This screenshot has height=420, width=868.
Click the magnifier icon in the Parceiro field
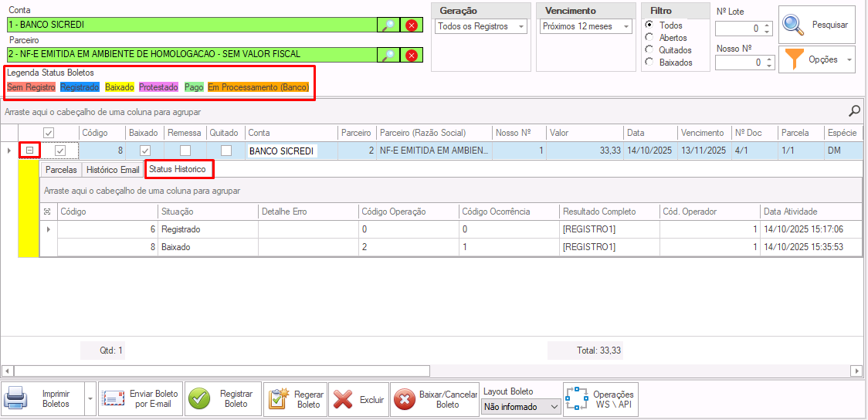(x=388, y=55)
